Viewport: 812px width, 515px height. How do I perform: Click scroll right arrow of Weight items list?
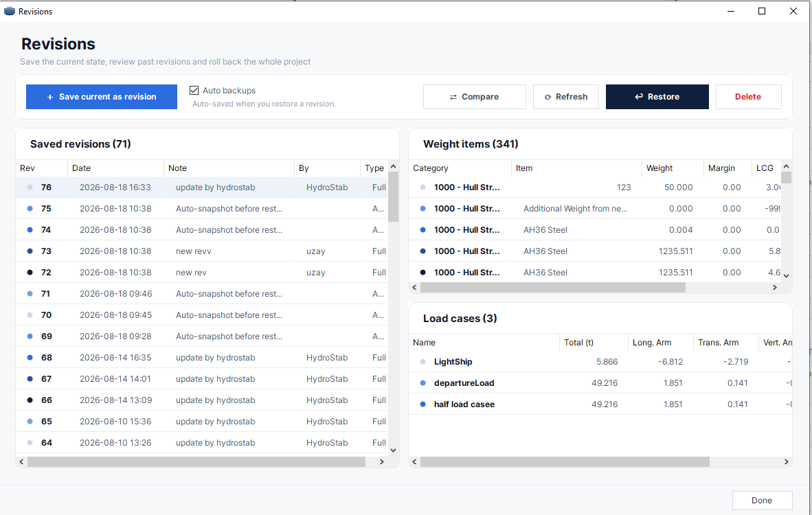pyautogui.click(x=775, y=287)
